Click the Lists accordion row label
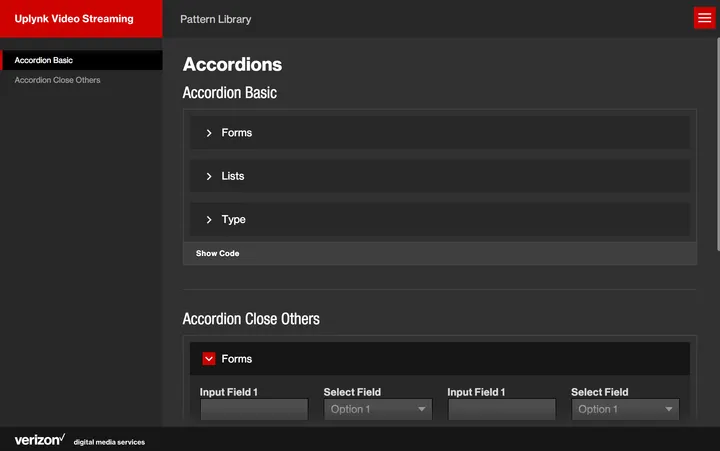The width and height of the screenshot is (720, 451). [233, 176]
